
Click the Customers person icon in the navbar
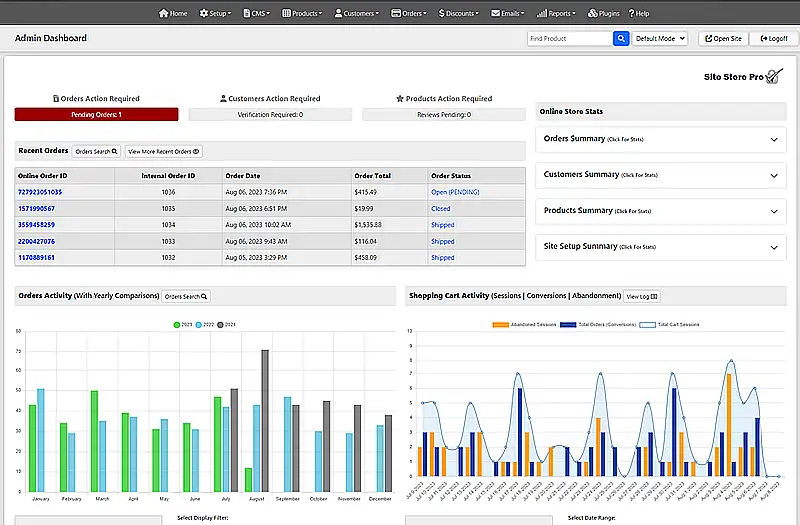[x=338, y=13]
